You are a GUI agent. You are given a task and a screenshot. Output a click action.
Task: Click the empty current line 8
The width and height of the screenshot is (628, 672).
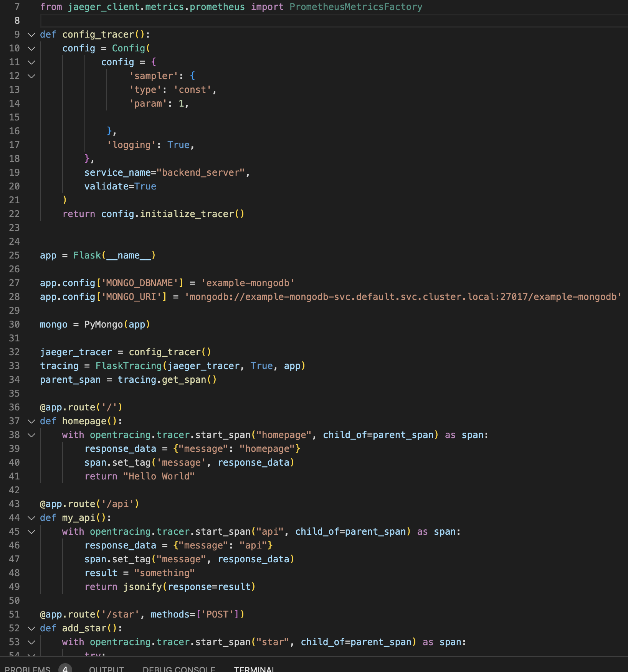[334, 21]
